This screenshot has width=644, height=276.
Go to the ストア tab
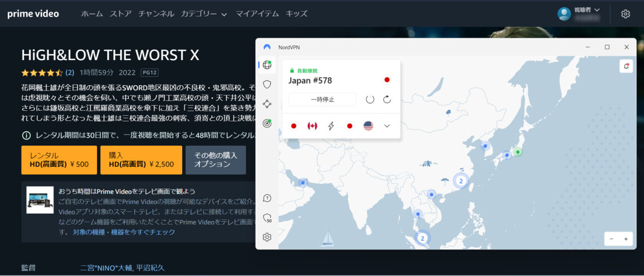click(x=120, y=14)
